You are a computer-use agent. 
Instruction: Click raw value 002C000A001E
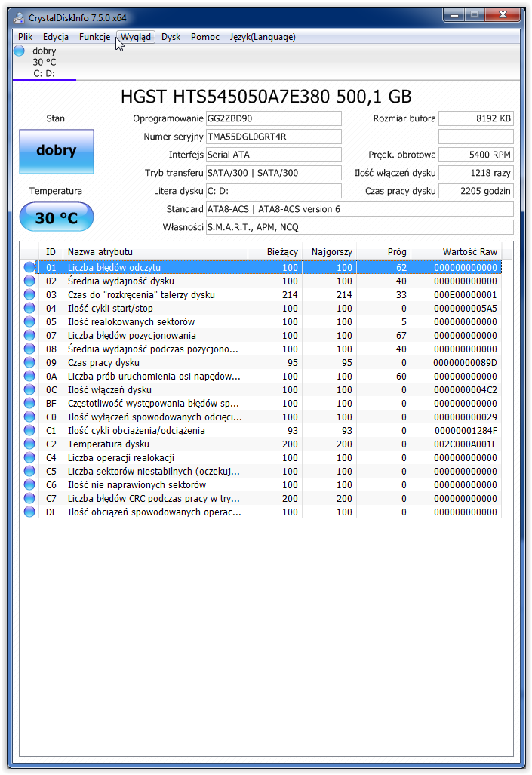pyautogui.click(x=466, y=444)
